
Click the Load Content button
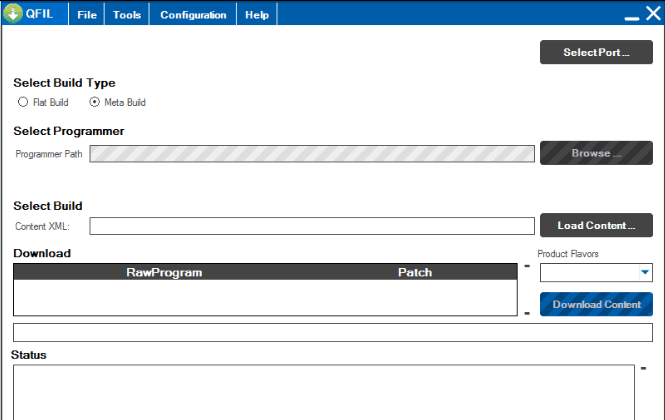(x=596, y=226)
